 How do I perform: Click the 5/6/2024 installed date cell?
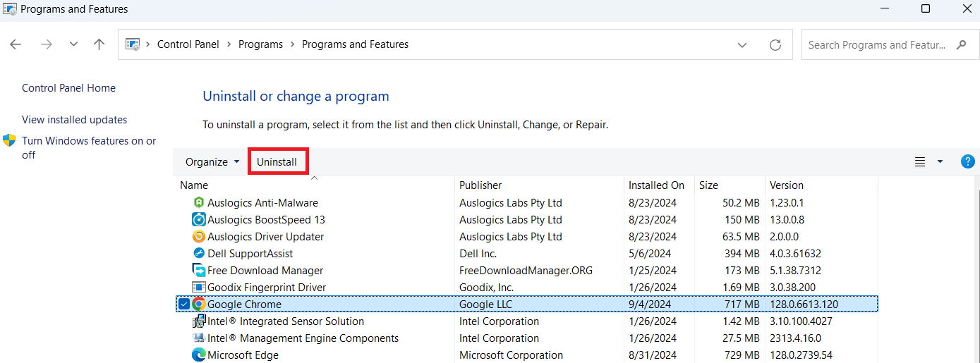click(x=650, y=254)
